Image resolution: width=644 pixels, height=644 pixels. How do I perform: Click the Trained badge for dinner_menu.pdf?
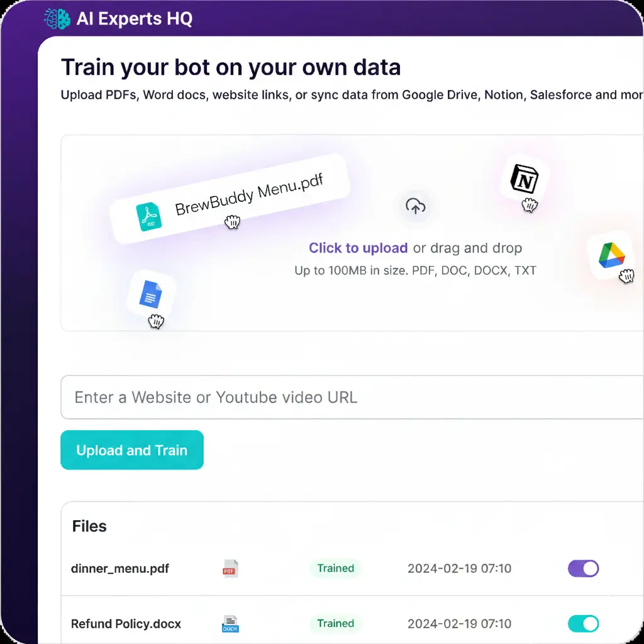coord(336,569)
